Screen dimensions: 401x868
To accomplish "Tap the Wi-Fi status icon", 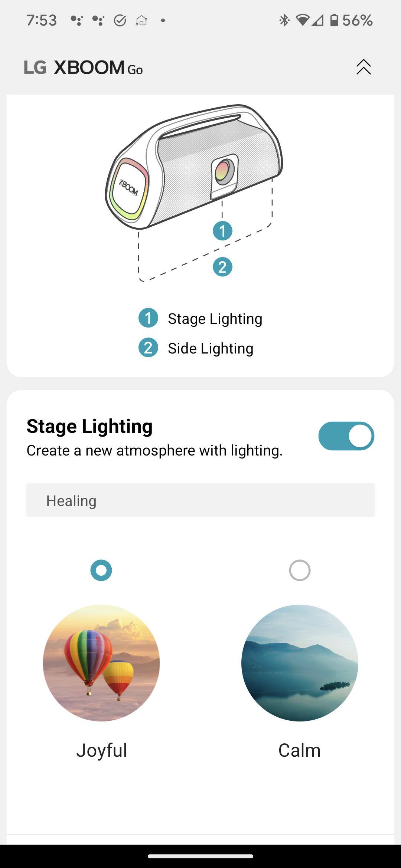I will 303,20.
